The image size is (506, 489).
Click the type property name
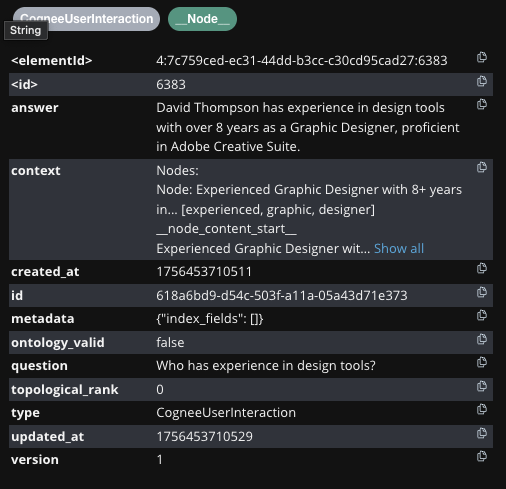pyautogui.click(x=25, y=413)
